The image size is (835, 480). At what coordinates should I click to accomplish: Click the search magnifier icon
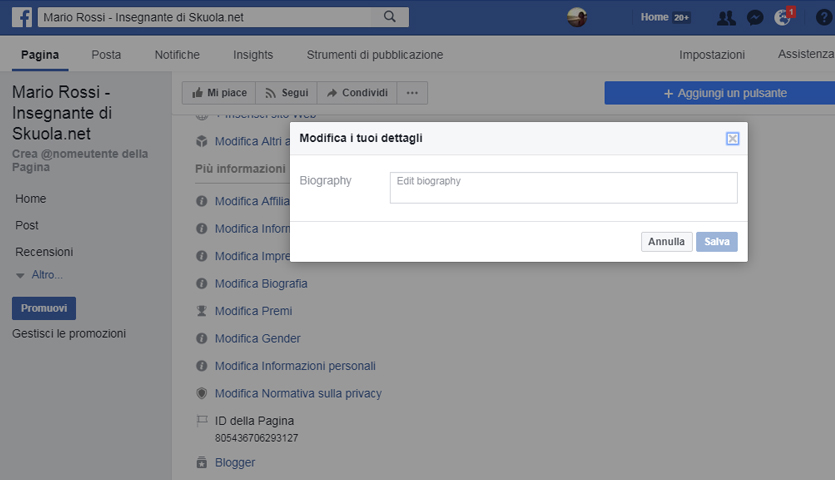point(390,17)
